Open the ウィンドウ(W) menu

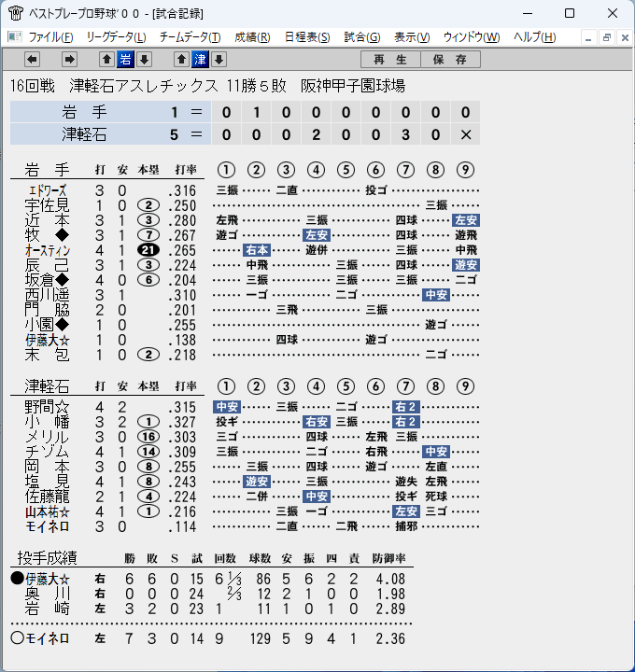tap(472, 37)
